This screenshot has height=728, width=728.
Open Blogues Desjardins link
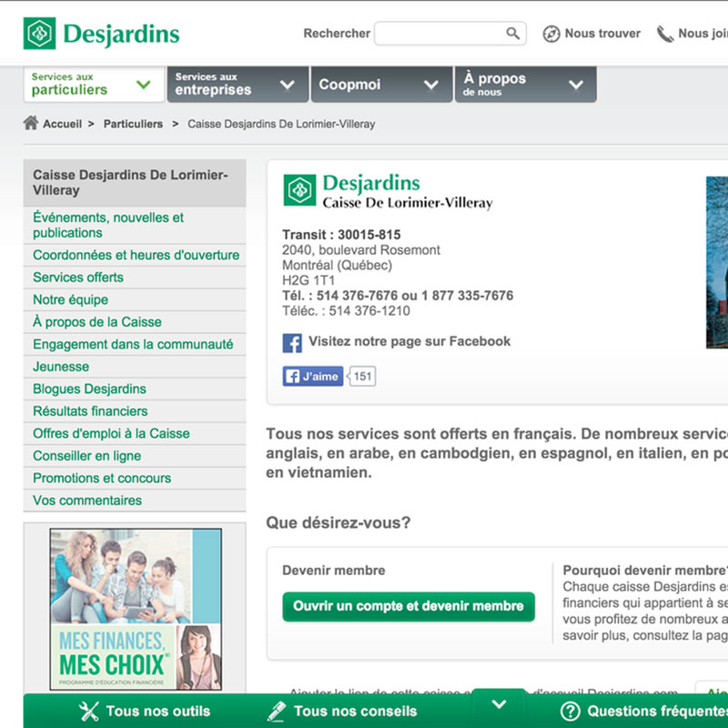(135, 389)
